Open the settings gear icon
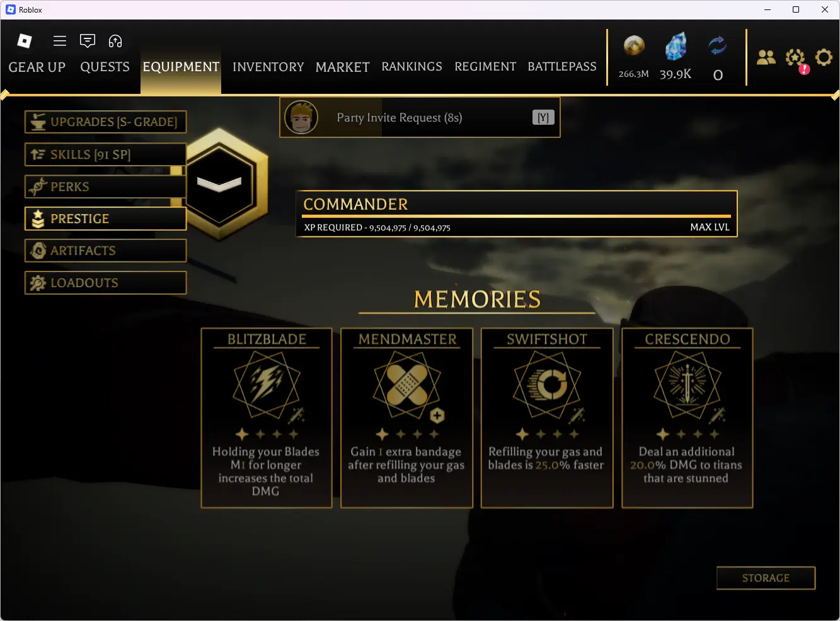This screenshot has height=621, width=840. pos(824,58)
